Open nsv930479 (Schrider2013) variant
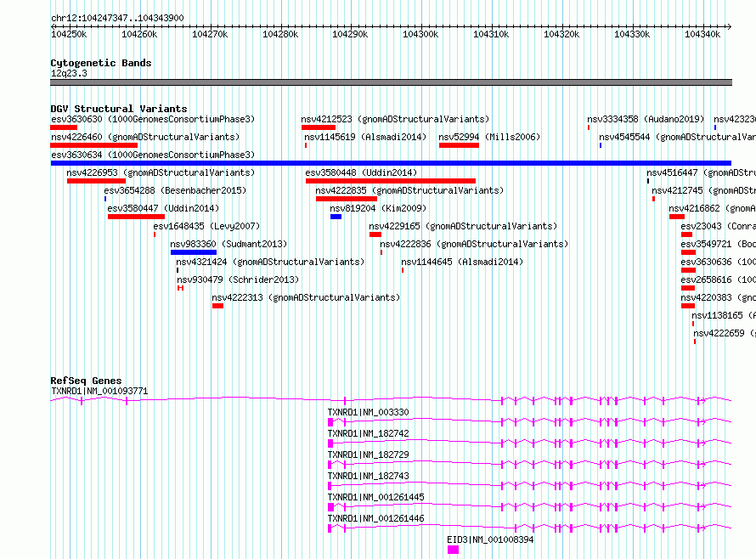 click(238, 279)
